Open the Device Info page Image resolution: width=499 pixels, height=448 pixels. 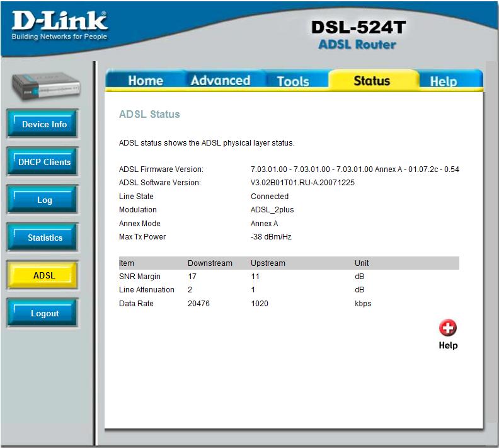pos(43,124)
